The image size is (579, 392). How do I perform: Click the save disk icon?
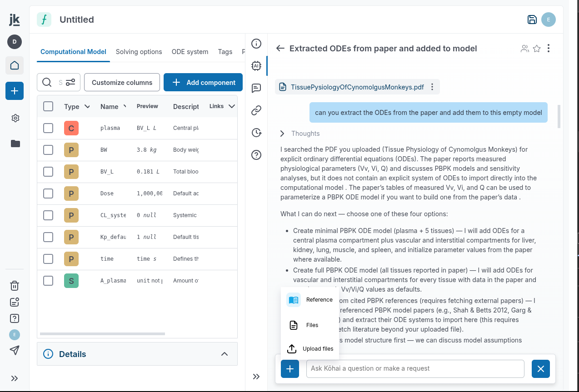click(532, 20)
